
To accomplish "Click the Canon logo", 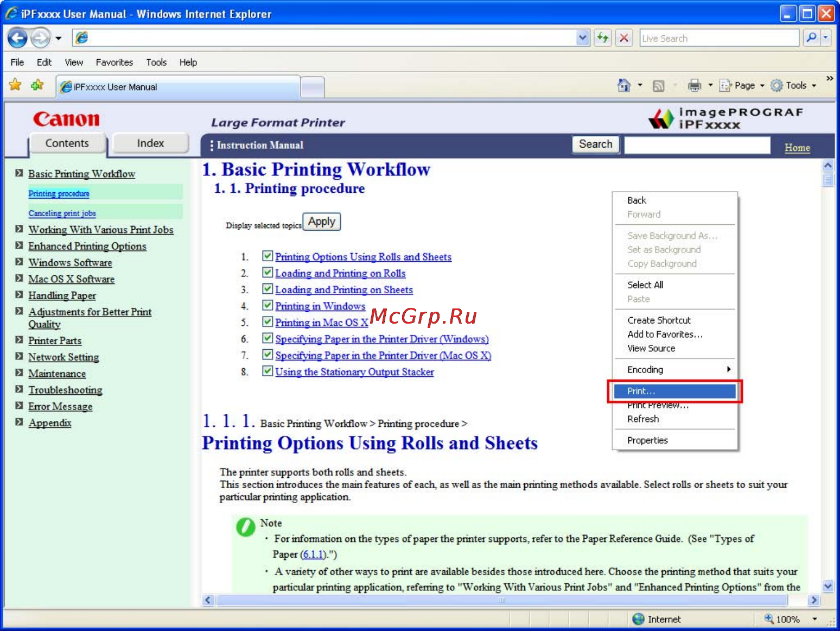I will (66, 119).
